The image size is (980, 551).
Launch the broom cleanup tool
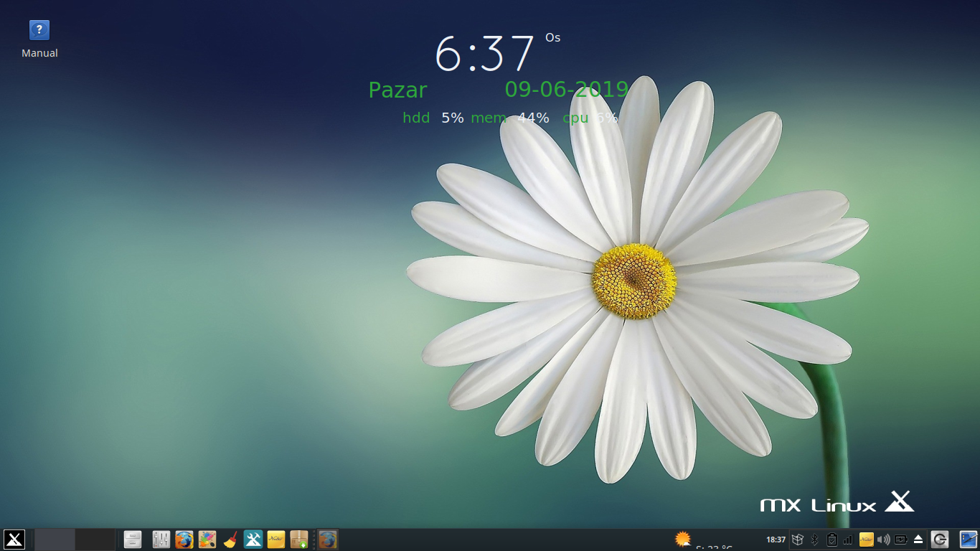coord(230,540)
